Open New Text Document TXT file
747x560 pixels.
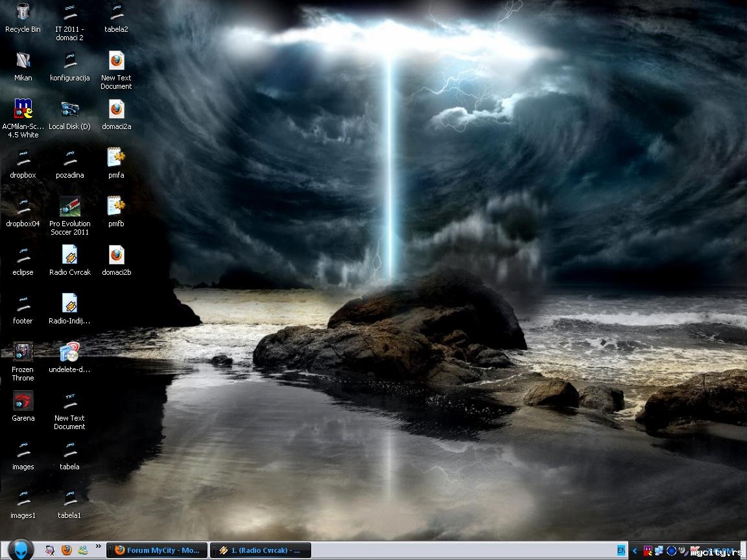69,410
